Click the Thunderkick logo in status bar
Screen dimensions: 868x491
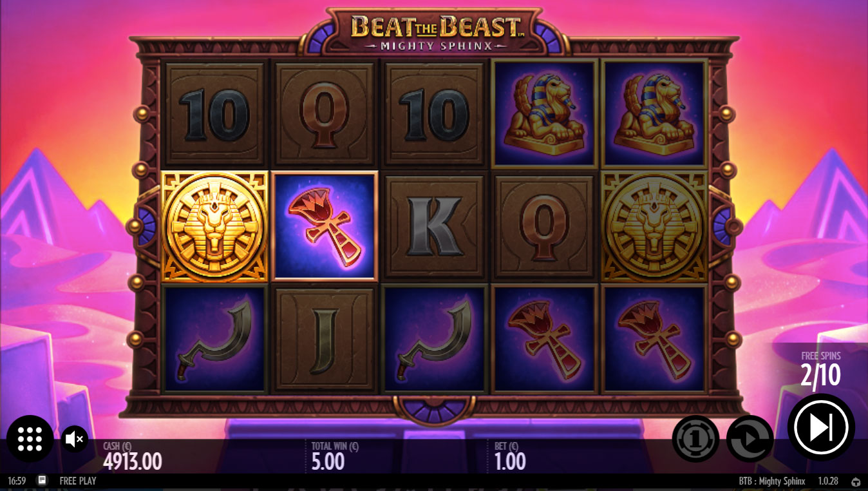point(856,481)
